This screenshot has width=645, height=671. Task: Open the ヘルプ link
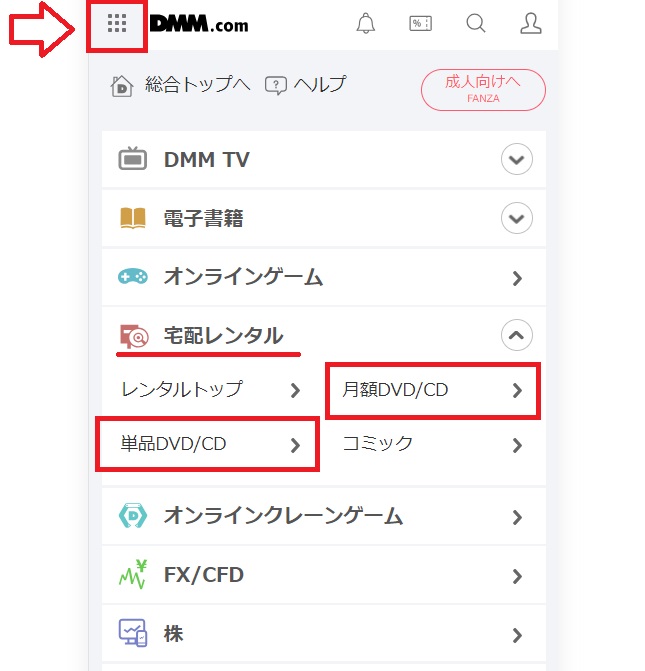click(x=320, y=85)
